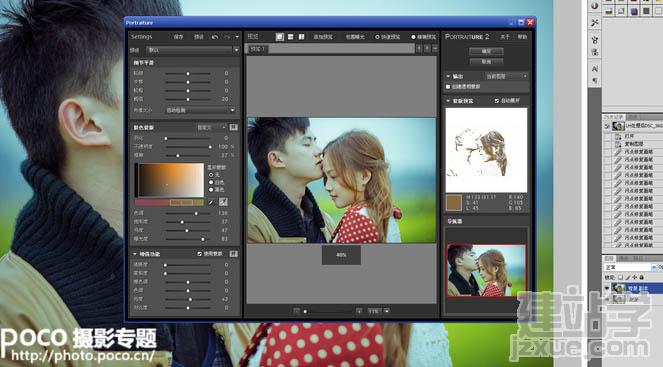Select the Preview 1 tab

click(258, 49)
